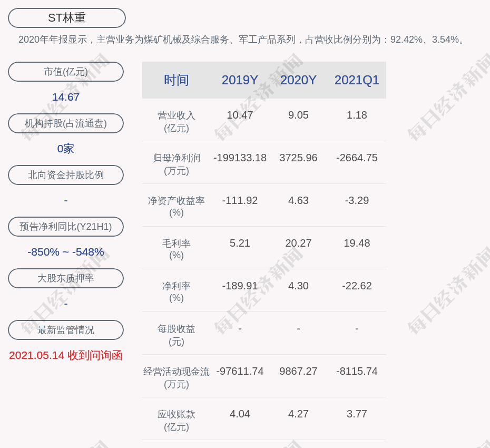Click the 大股东质押率 label pill
This screenshot has width=490, height=448.
click(x=66, y=278)
